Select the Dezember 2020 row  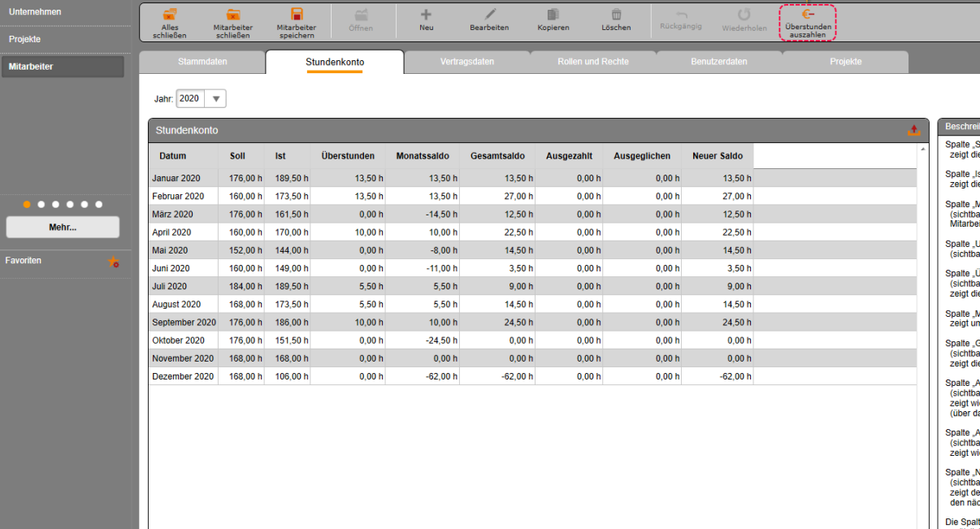point(183,376)
